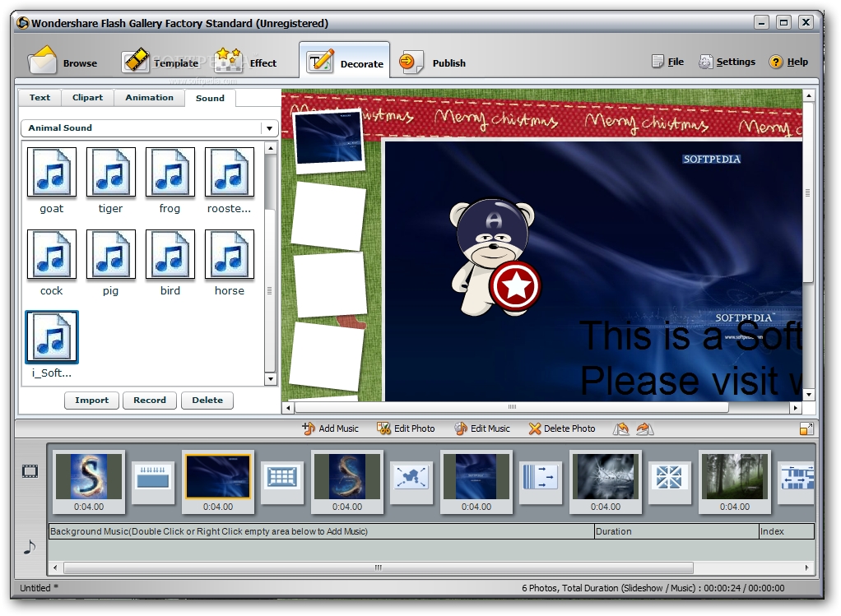Select the third photo thumbnail with golden S
Viewport: 841px width, 616px height.
click(x=347, y=481)
